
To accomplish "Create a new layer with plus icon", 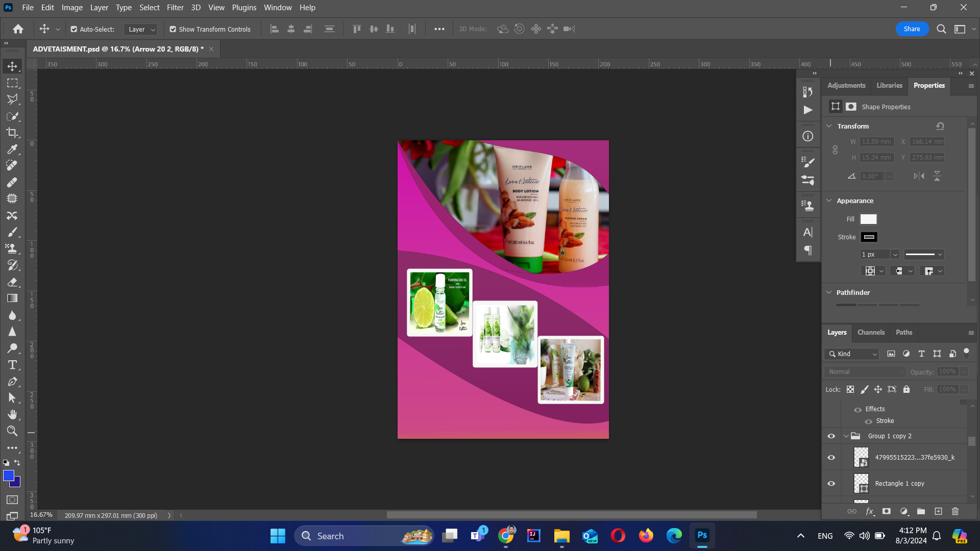I will click(x=938, y=511).
